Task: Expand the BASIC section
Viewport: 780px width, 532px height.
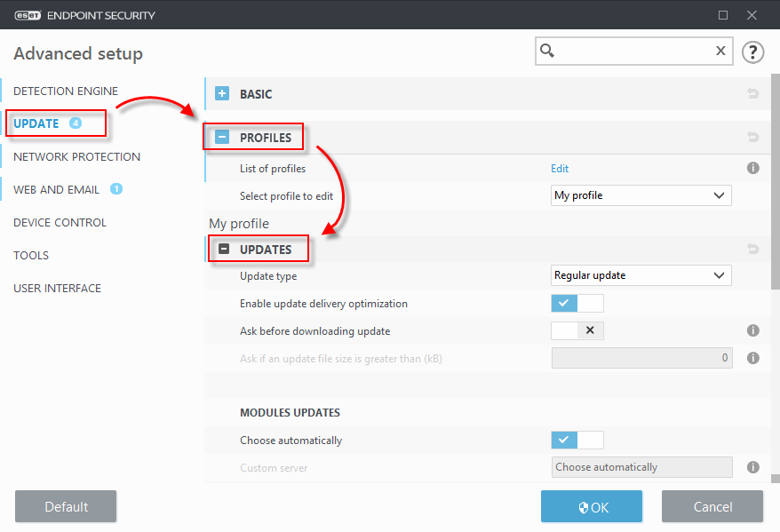Action: (x=222, y=94)
